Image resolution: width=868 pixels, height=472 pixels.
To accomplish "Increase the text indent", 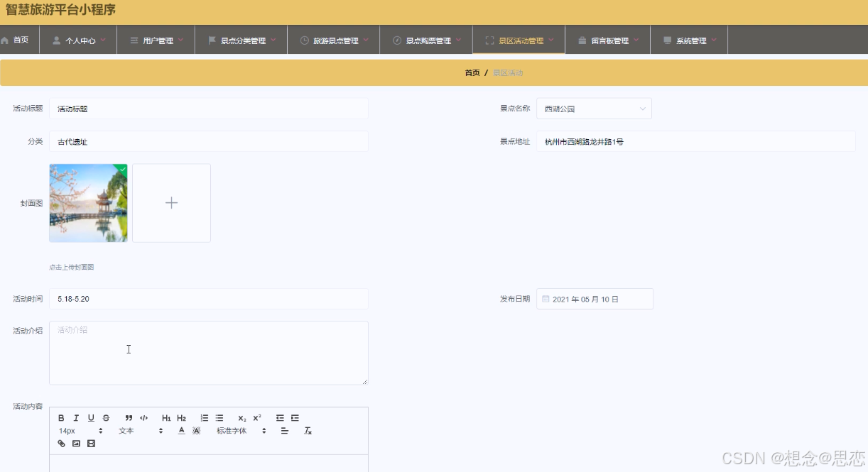I will coord(295,418).
